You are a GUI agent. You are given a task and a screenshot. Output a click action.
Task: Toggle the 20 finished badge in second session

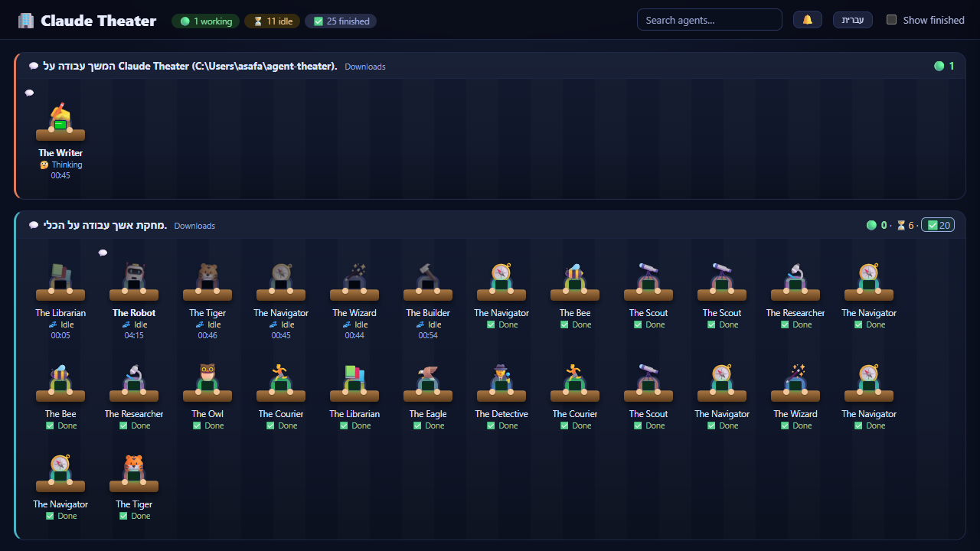point(938,225)
